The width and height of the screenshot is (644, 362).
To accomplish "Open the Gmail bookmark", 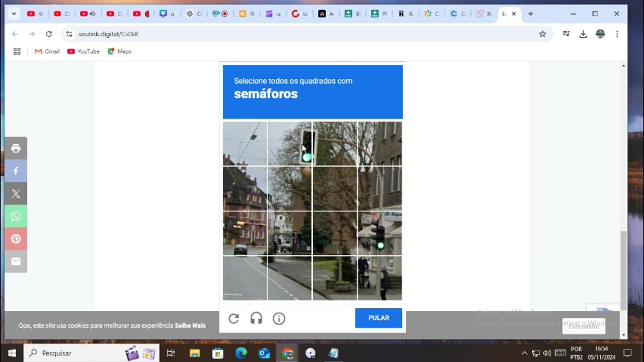I will pyautogui.click(x=47, y=51).
